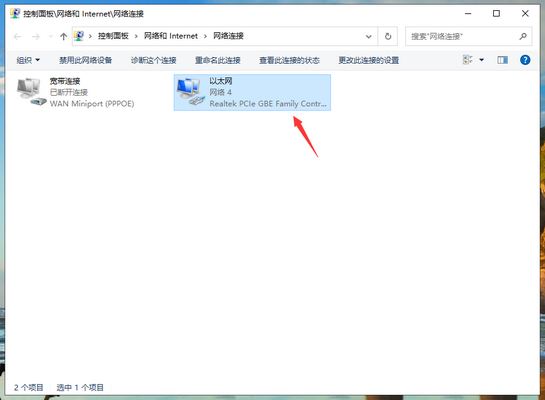Viewport: 545px width, 400px height.
Task: Open the 组织 dropdown menu
Action: pyautogui.click(x=28, y=60)
